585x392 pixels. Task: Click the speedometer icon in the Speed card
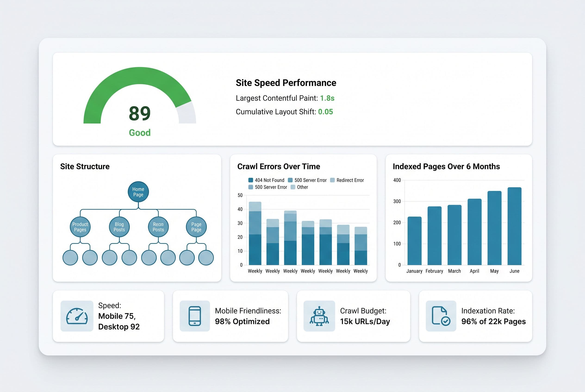(77, 316)
